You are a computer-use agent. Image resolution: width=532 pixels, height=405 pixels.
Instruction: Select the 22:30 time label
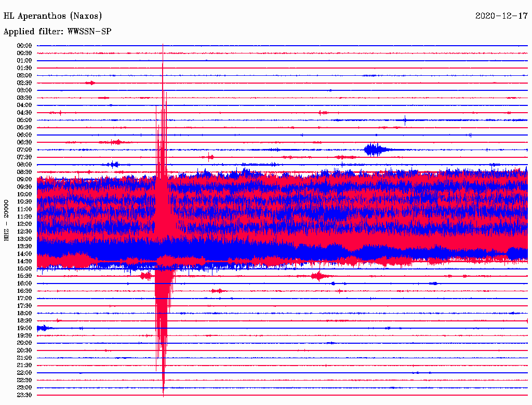pos(24,380)
